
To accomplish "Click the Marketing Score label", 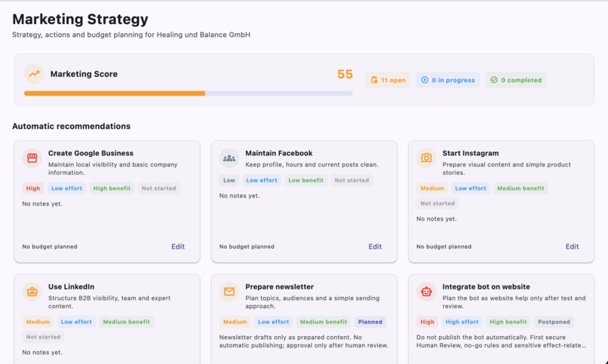I will tap(84, 74).
